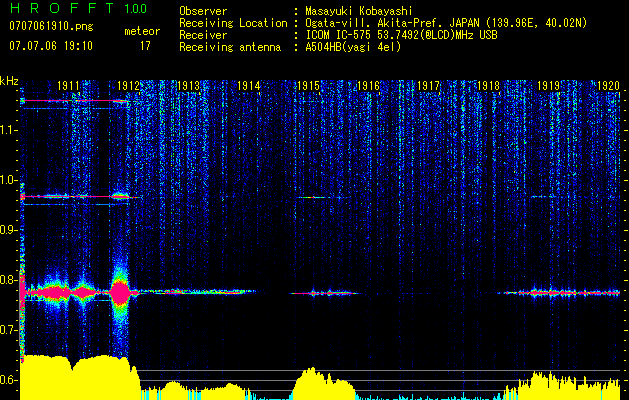Click the 1920 time marker

click(x=609, y=85)
